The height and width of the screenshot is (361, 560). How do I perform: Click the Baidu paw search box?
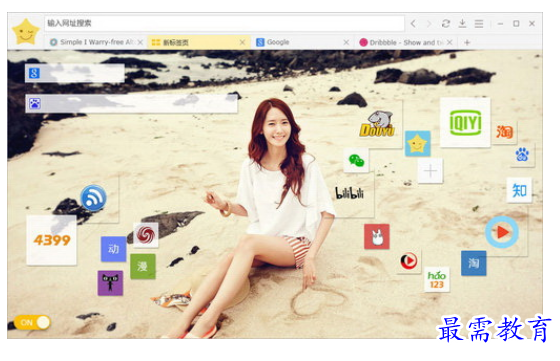point(131,104)
